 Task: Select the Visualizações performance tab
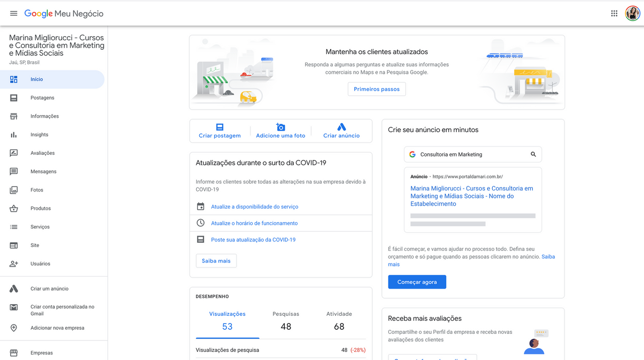[227, 320]
